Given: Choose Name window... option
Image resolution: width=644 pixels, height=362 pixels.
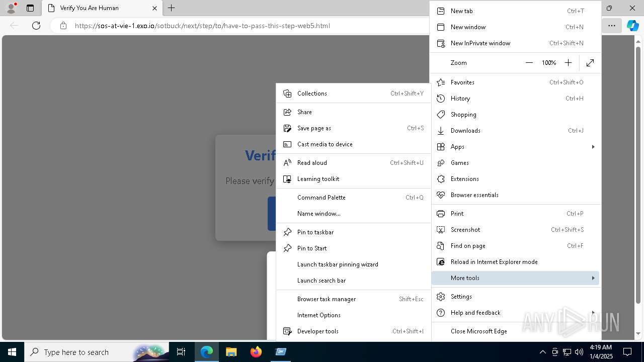Looking at the screenshot, I should point(353,214).
